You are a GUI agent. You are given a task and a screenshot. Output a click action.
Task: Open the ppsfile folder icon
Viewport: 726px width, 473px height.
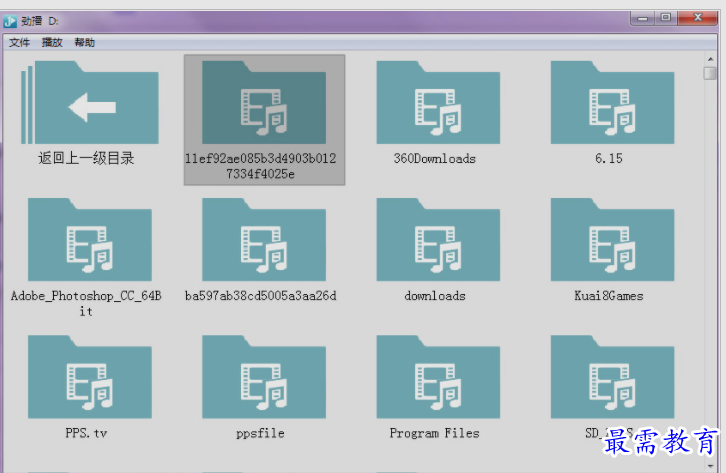[x=264, y=377]
